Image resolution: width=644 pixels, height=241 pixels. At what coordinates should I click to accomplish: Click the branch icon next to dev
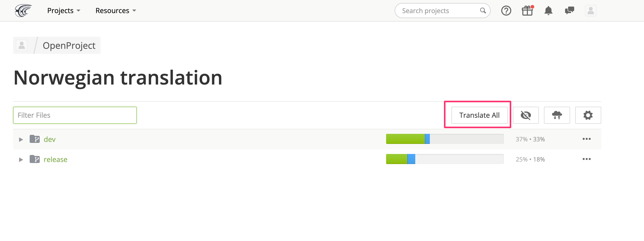click(x=35, y=139)
